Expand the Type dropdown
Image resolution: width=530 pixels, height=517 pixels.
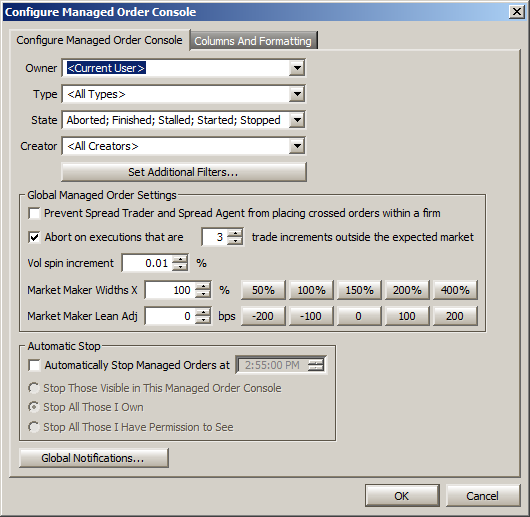(297, 94)
